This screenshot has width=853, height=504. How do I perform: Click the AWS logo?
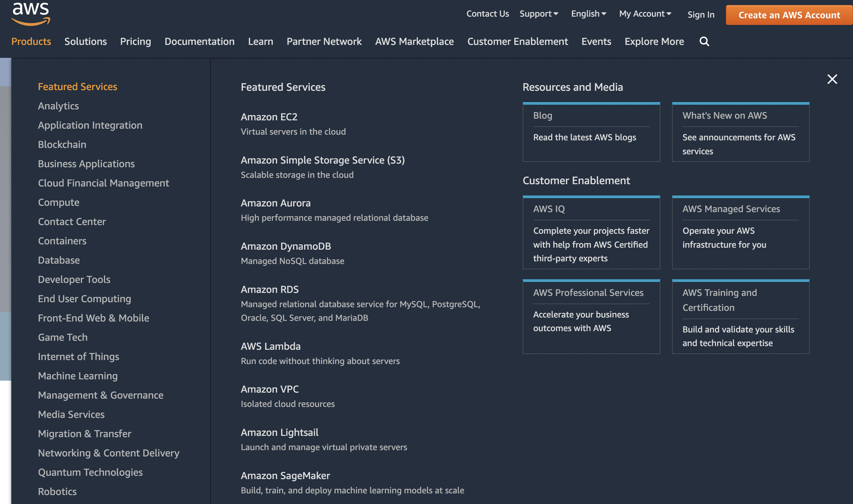(x=31, y=14)
